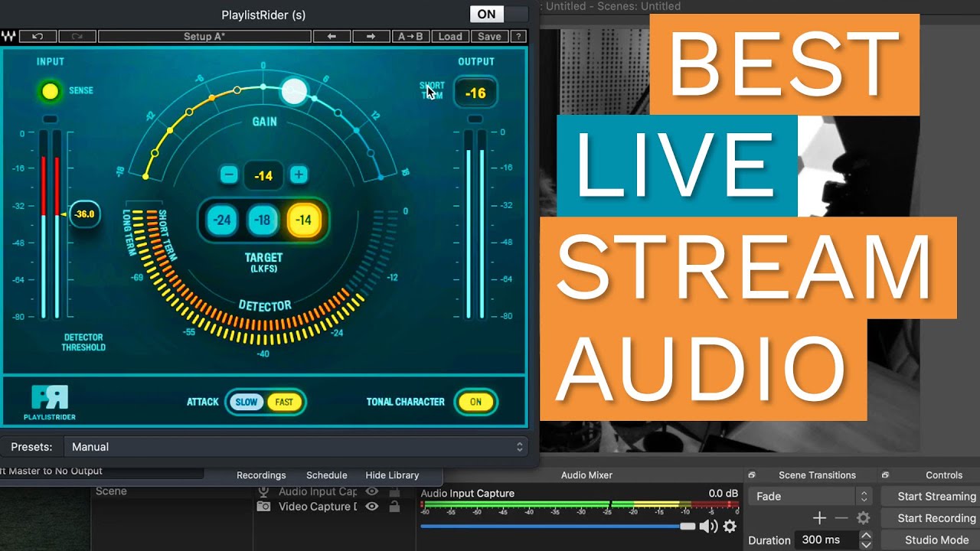The image size is (980, 551).
Task: Open plugin help question mark
Action: pyautogui.click(x=518, y=36)
